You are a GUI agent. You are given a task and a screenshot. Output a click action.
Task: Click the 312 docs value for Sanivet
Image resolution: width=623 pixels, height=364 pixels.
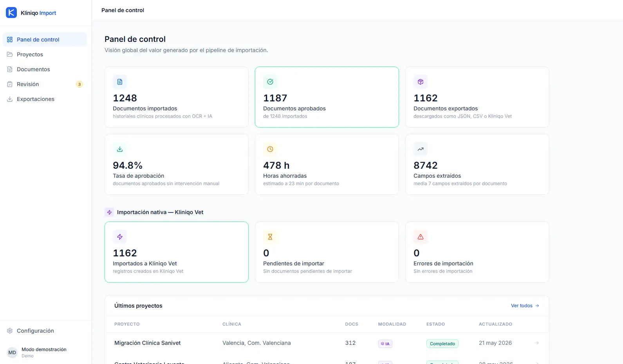(x=350, y=343)
